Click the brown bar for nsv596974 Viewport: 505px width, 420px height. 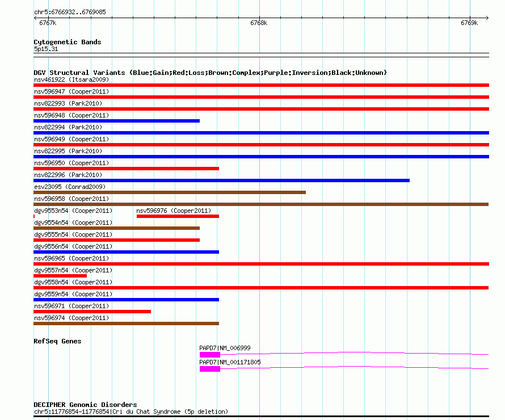click(x=126, y=324)
